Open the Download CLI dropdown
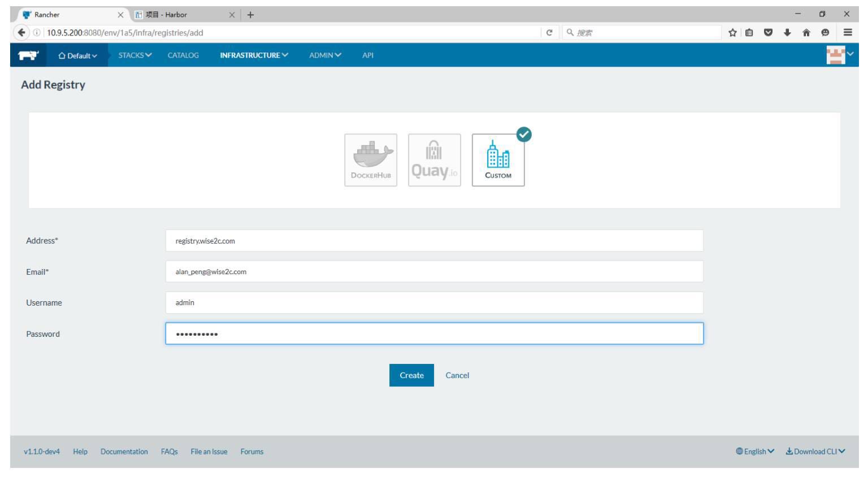The width and height of the screenshot is (868, 477). (815, 452)
